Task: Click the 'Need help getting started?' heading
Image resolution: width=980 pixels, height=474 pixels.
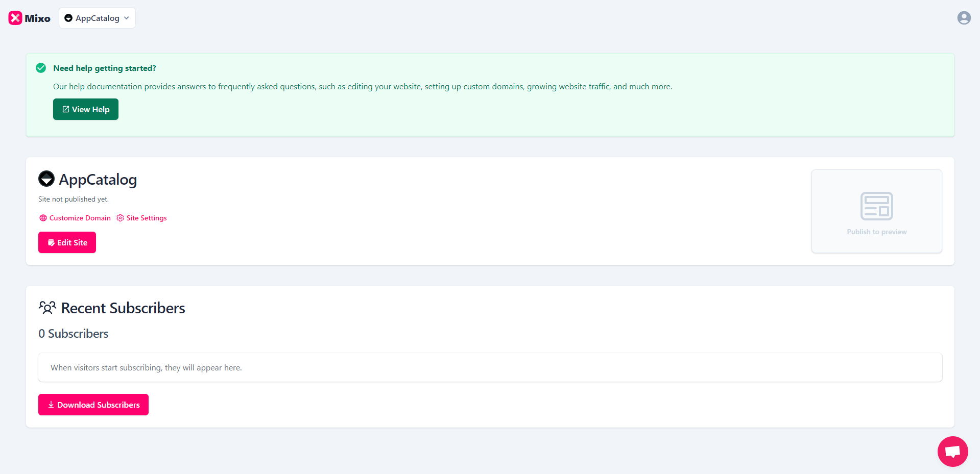Action: [105, 68]
